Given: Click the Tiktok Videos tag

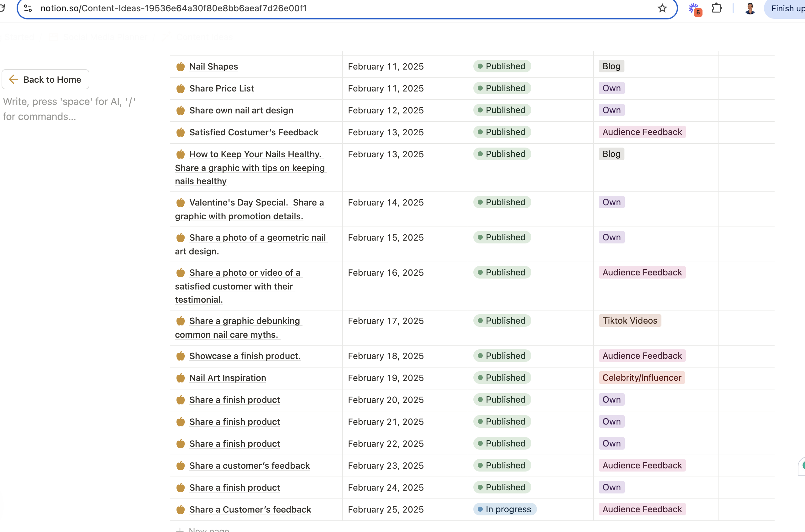Looking at the screenshot, I should (x=629, y=321).
